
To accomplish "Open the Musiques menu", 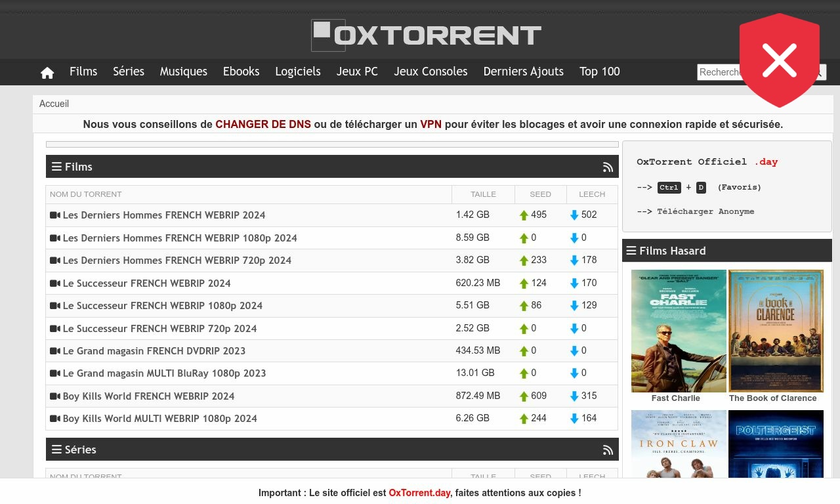I will (184, 72).
